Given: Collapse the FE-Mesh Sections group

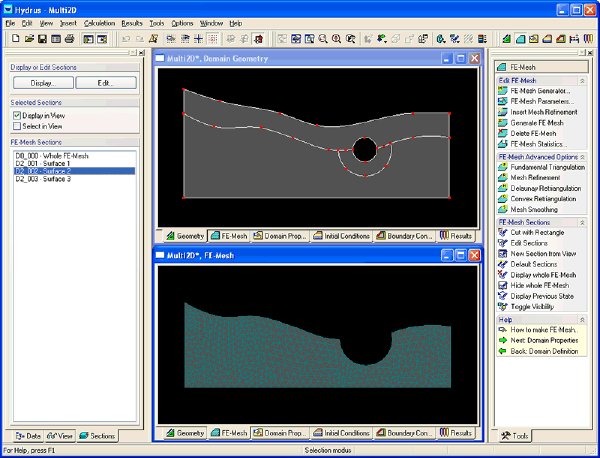Looking at the screenshot, I should (582, 222).
